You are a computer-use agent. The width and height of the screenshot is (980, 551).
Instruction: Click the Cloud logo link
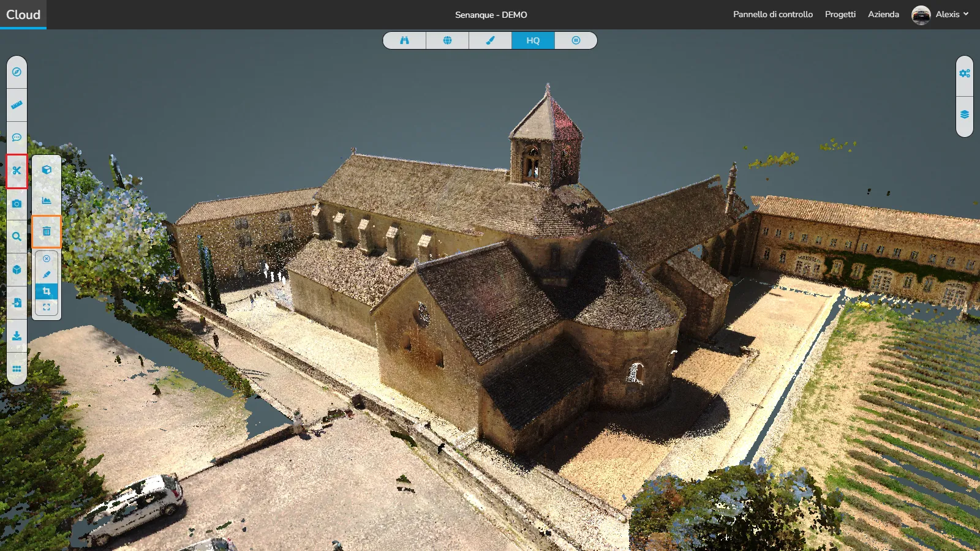point(23,15)
